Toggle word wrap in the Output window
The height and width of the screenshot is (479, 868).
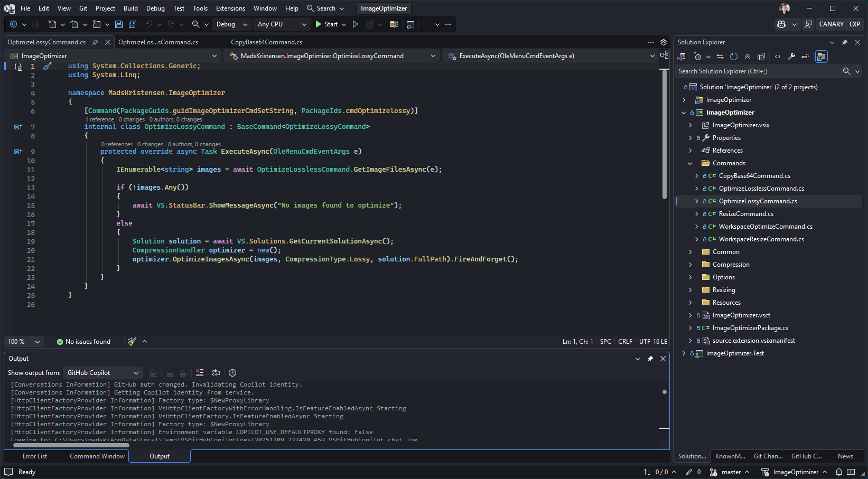tap(216, 373)
